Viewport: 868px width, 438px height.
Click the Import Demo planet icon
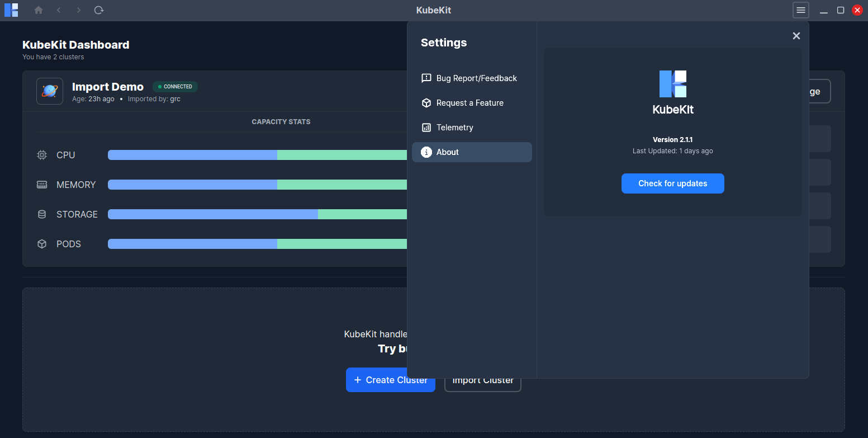[x=50, y=91]
